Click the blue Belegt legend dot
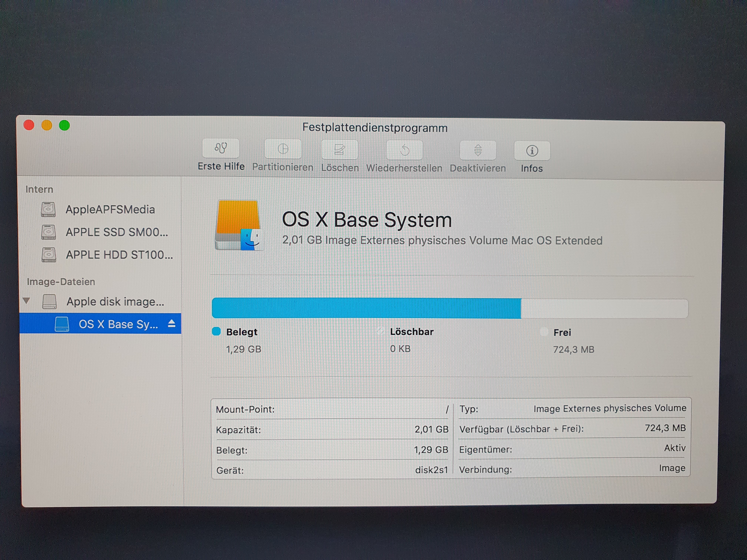Image resolution: width=747 pixels, height=560 pixels. click(216, 331)
